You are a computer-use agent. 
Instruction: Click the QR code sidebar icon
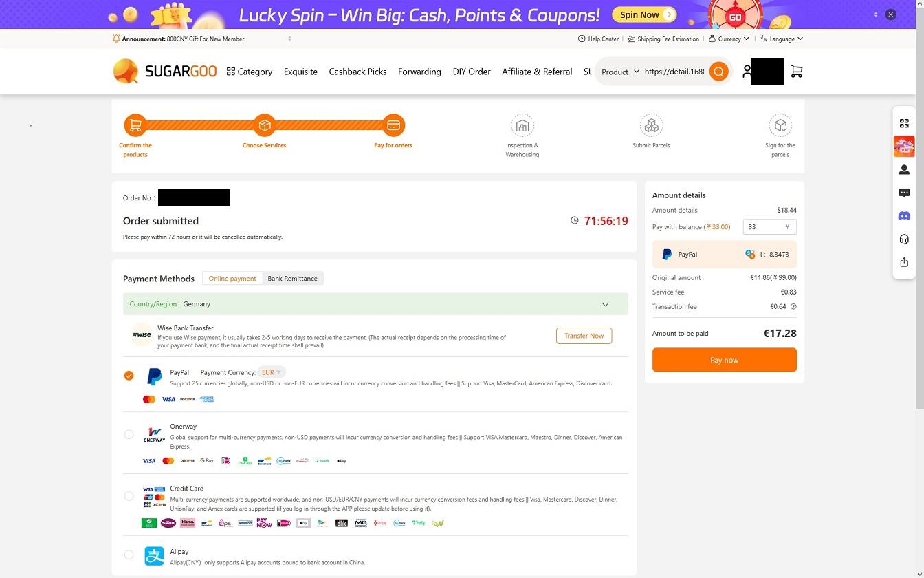904,123
